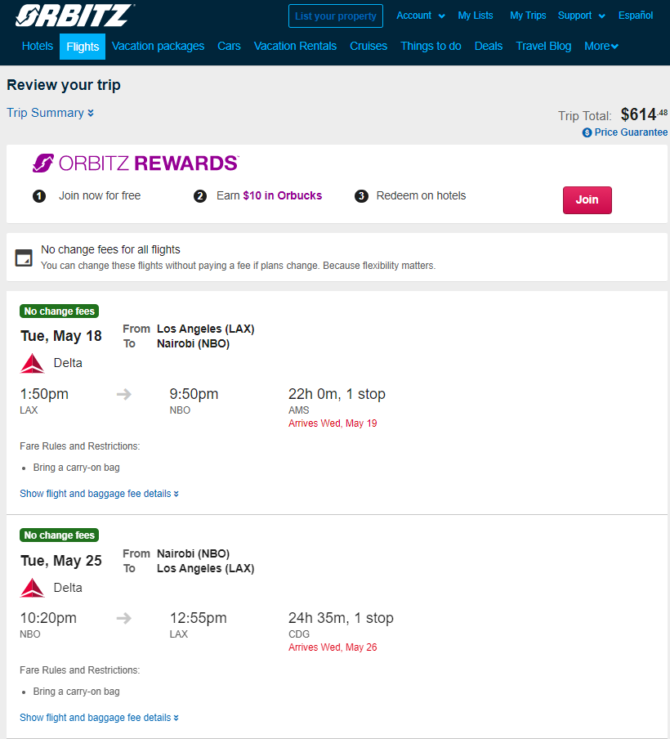Click the List your property button
Viewport: 670px width, 739px height.
335,16
